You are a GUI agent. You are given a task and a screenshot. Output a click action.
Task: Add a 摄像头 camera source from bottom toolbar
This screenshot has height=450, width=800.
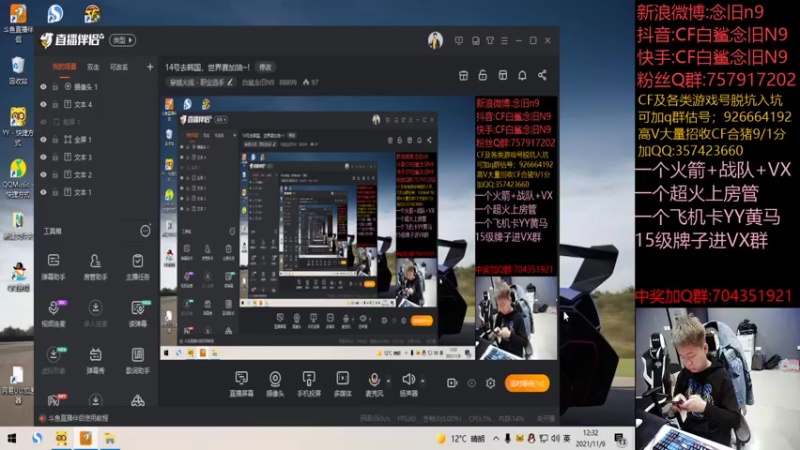[275, 384]
